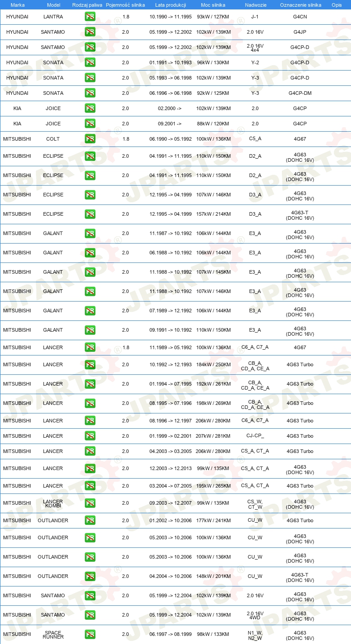351x644 pixels.
Task: Select the 198kW / 269KM power cell
Action: click(214, 403)
